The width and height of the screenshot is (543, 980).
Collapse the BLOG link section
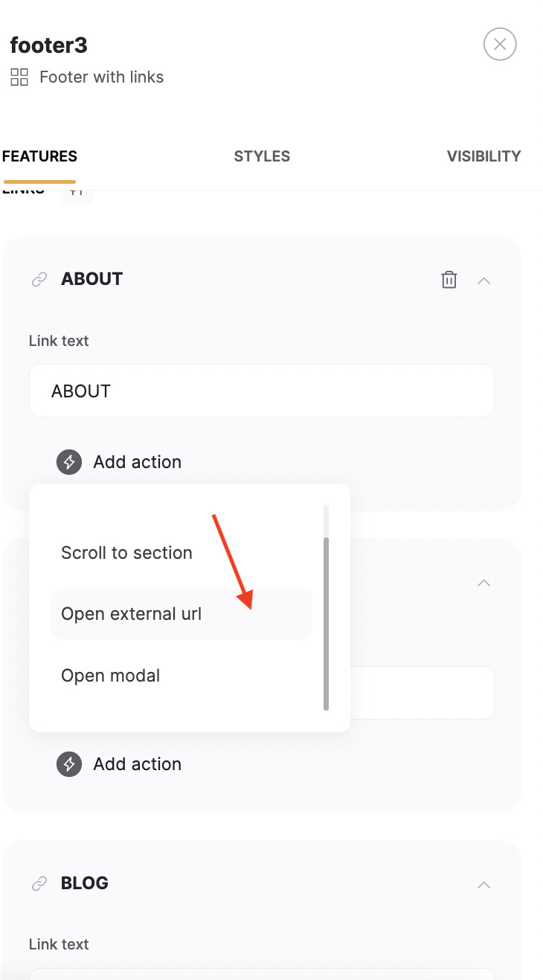484,885
